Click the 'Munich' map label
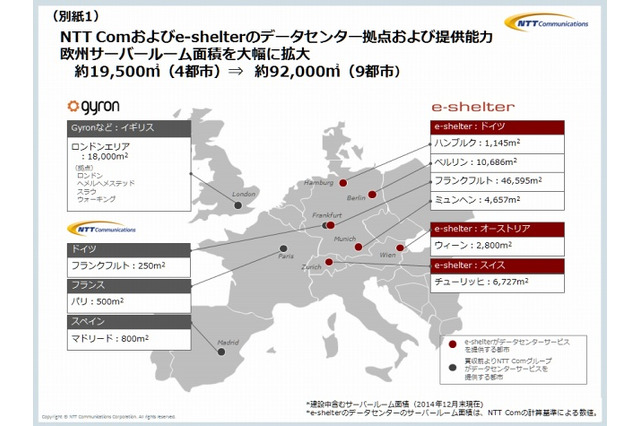The height and width of the screenshot is (426, 640). pos(345,239)
